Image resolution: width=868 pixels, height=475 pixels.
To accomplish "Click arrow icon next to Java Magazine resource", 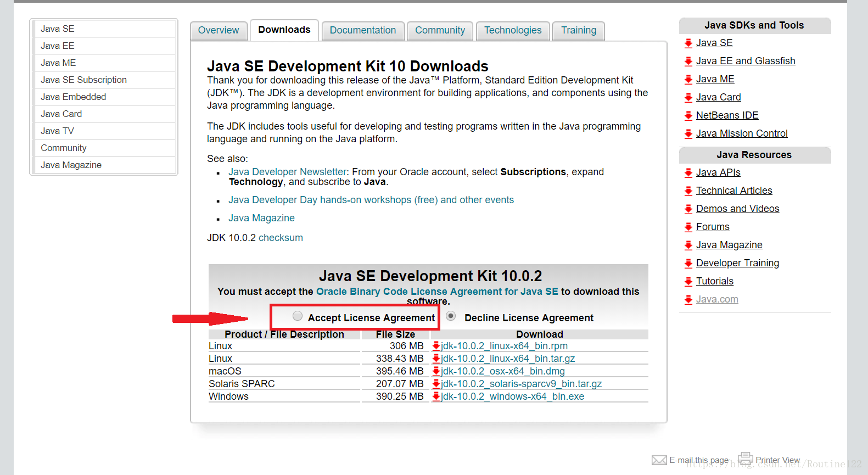I will click(x=688, y=245).
